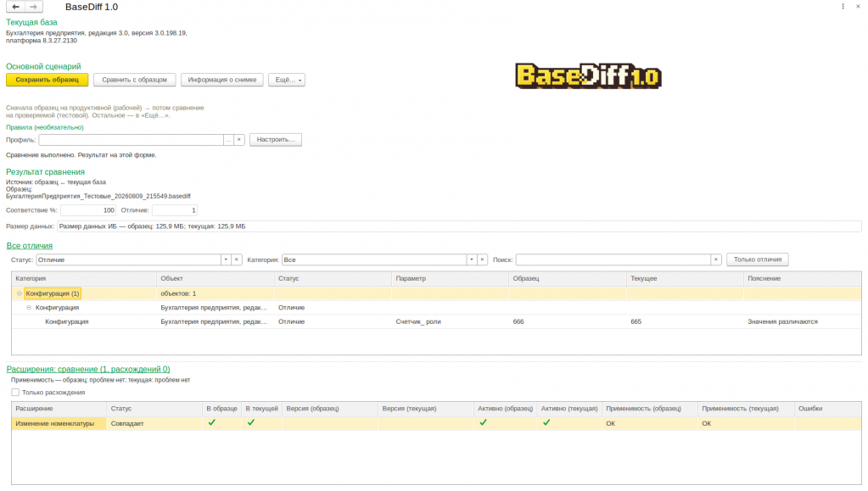Click the Ошибки column header

click(x=827, y=409)
